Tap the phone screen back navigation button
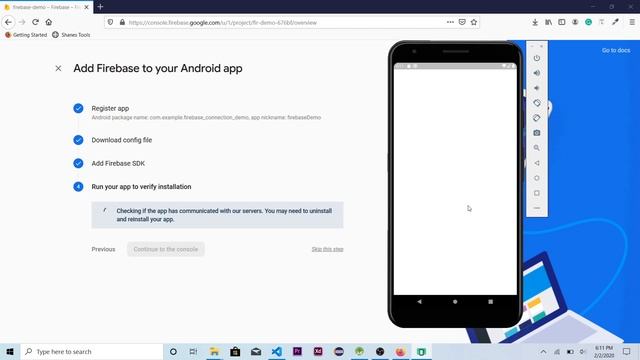This screenshot has height=360, width=640. tap(419, 302)
